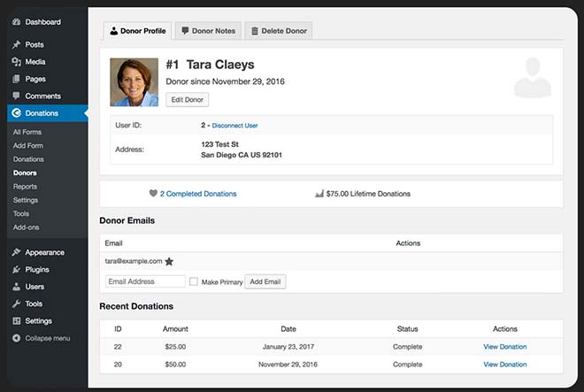The width and height of the screenshot is (584, 392).
Task: Click the primary email star icon
Action: tap(169, 262)
